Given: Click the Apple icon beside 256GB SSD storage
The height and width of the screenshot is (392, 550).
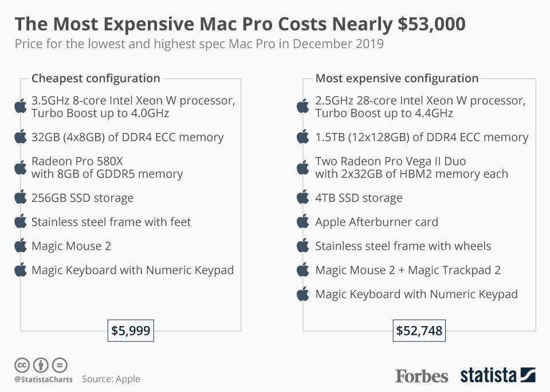Looking at the screenshot, I should (x=21, y=197).
